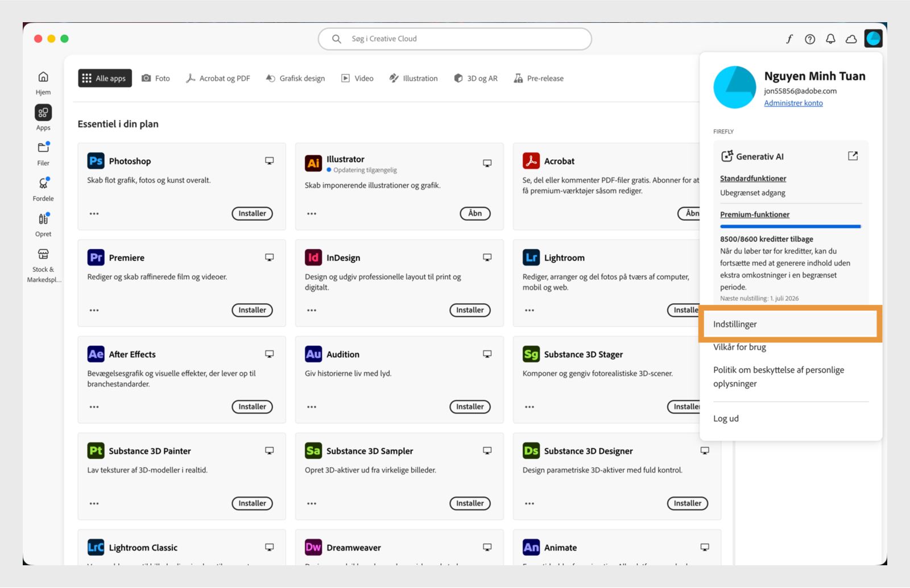Image resolution: width=910 pixels, height=588 pixels.
Task: Open more options menu for Audition
Action: (312, 407)
